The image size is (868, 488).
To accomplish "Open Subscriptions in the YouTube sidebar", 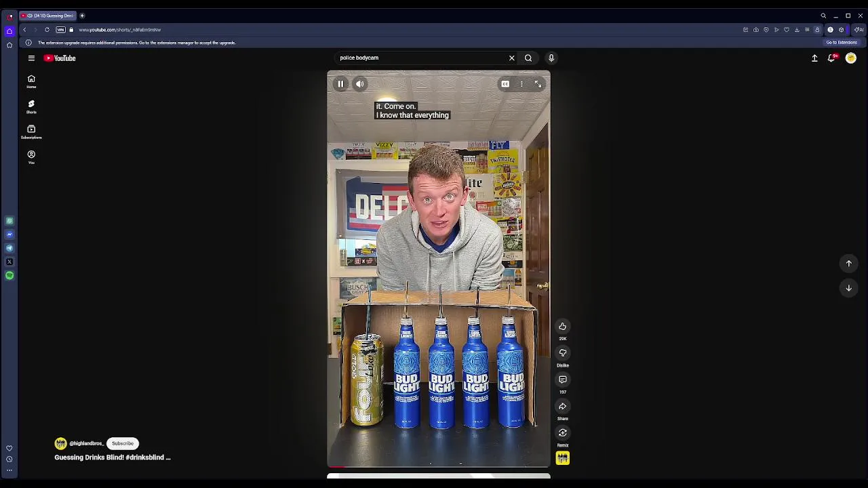I will tap(31, 132).
